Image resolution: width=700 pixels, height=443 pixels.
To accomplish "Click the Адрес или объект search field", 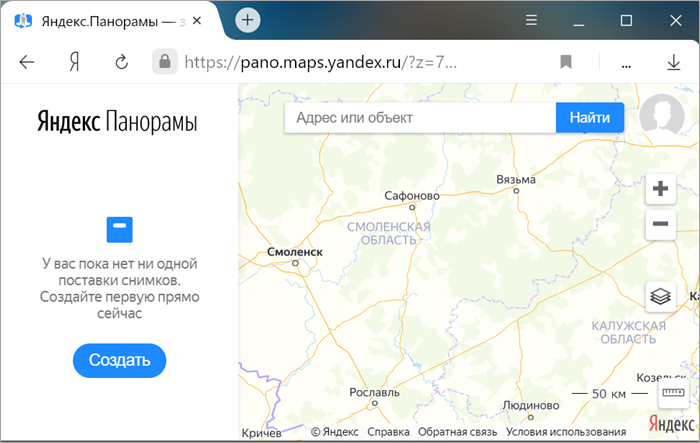I will click(420, 118).
